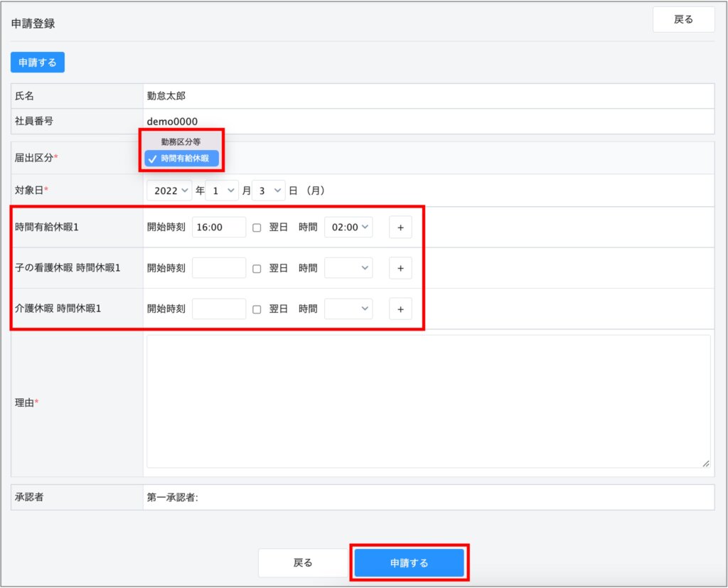Open 時間 dropdown in 介護休暇 時間休暇1 row
The image size is (728, 588).
(348, 309)
